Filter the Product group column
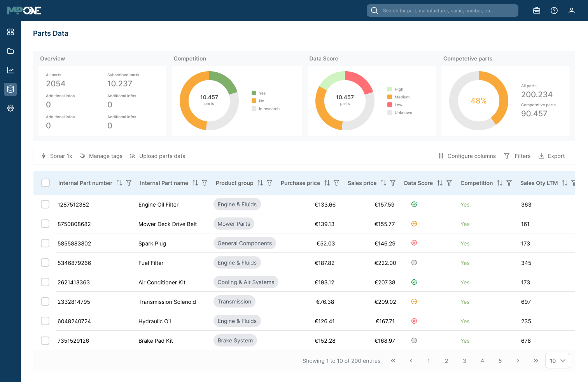The height and width of the screenshot is (382, 588). pyautogui.click(x=269, y=183)
